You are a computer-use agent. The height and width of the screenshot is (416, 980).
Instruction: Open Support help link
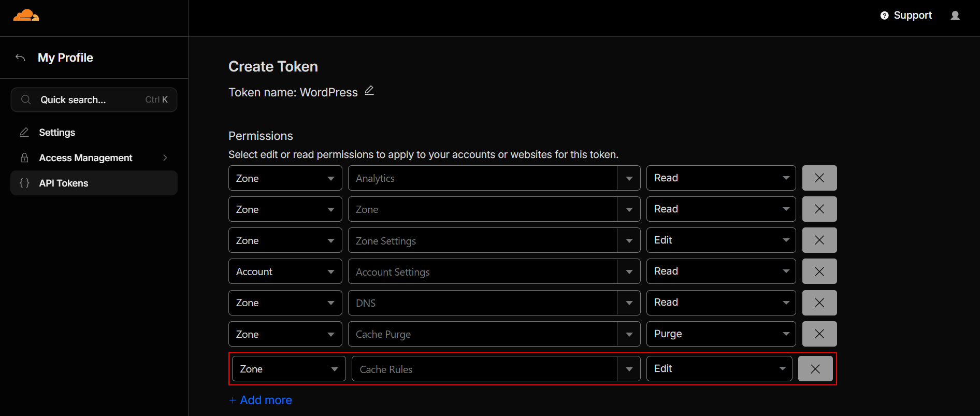906,16
